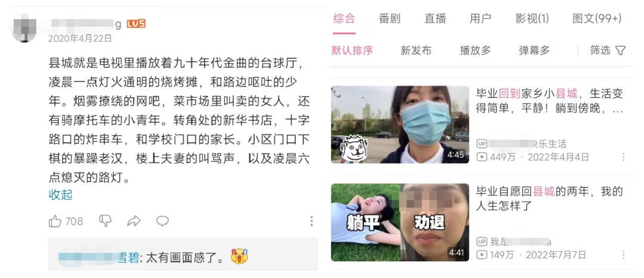
Task: Open filter funnel icon next to 筛选
Action: (x=621, y=51)
